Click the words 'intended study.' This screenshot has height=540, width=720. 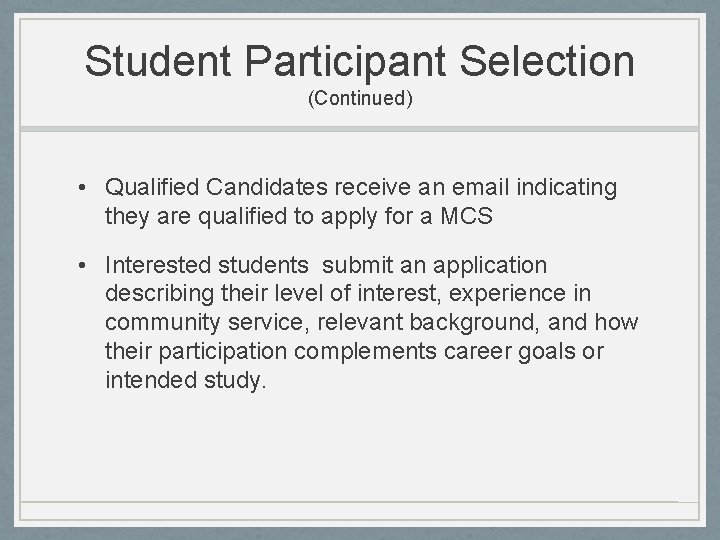187,381
